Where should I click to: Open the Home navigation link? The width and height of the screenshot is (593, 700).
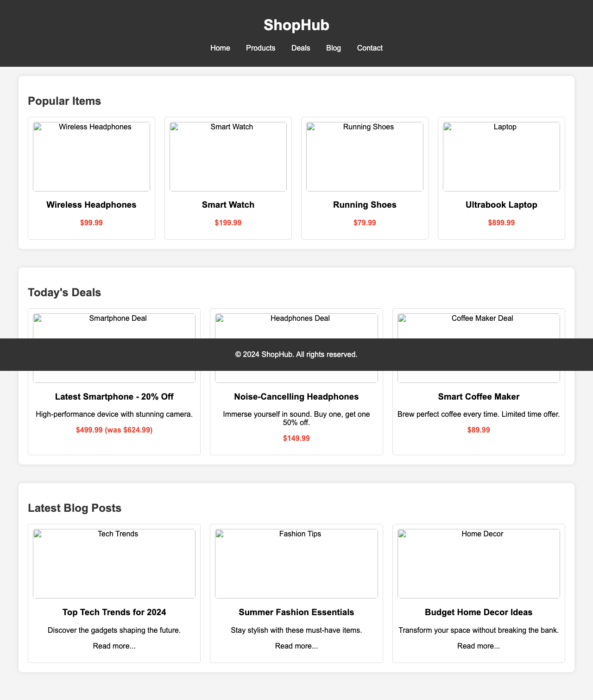(x=220, y=48)
